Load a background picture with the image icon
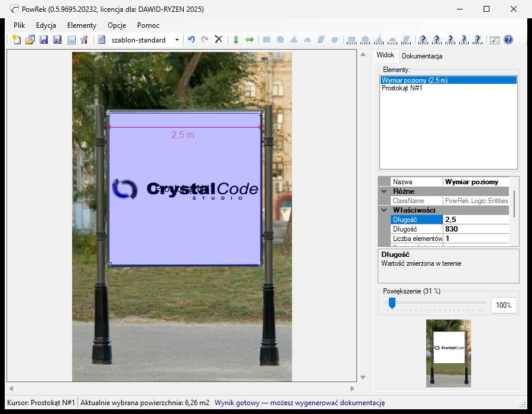Screen dimensions: 532x414 [x=71, y=40]
